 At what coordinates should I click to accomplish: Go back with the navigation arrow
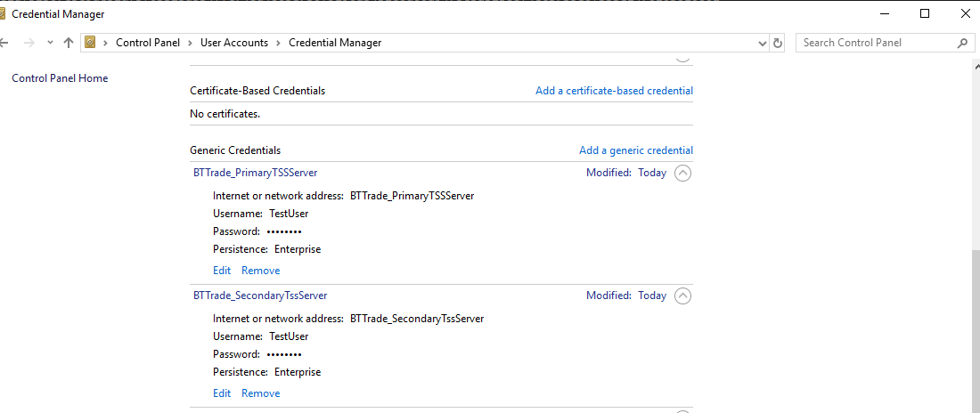click(4, 43)
